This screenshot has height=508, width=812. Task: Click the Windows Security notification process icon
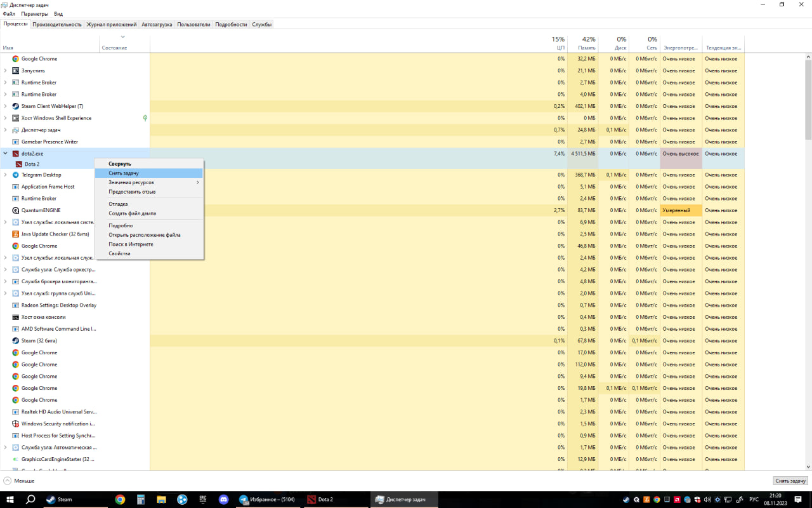tap(16, 424)
